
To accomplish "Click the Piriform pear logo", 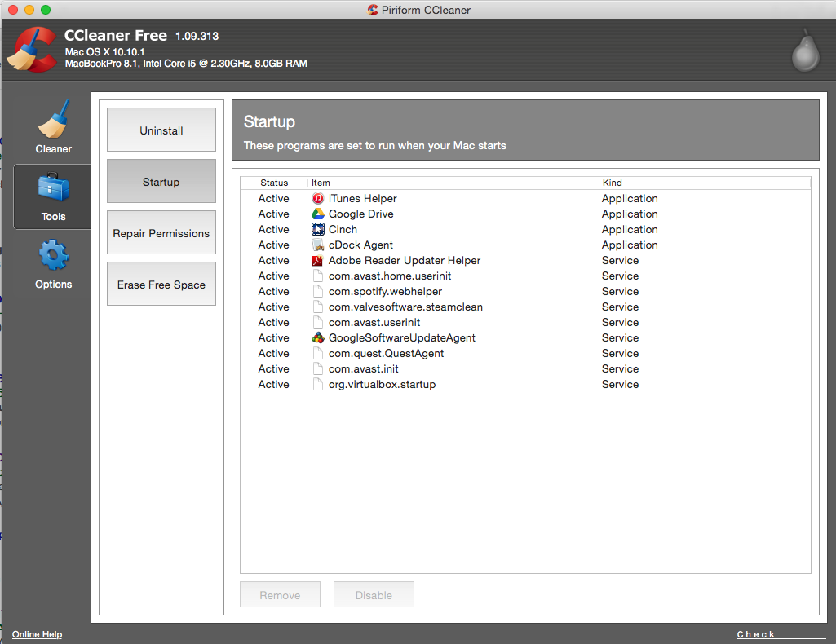I will coord(805,51).
